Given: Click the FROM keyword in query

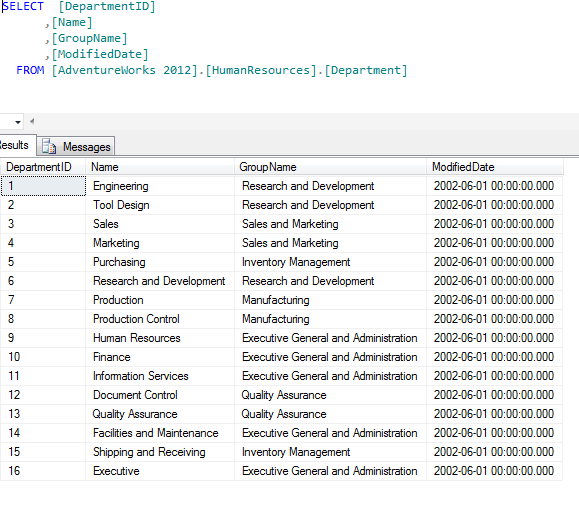Looking at the screenshot, I should click(x=30, y=70).
